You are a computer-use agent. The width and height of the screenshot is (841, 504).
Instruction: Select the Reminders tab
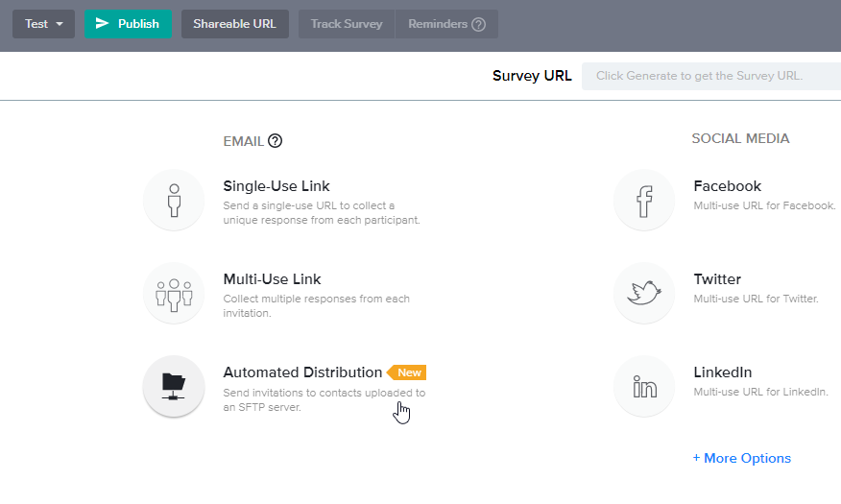coord(446,24)
